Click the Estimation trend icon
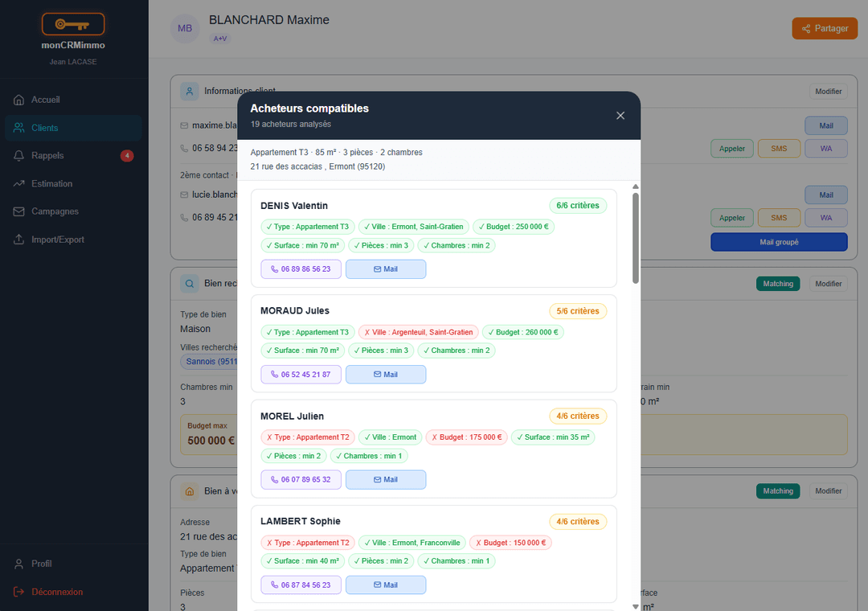 18,183
